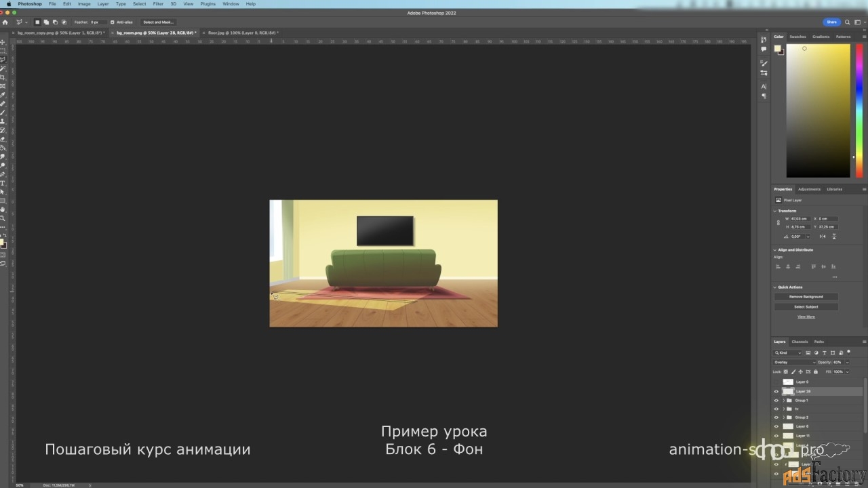Select the Magic Wand tool
The image size is (868, 488).
(3, 68)
